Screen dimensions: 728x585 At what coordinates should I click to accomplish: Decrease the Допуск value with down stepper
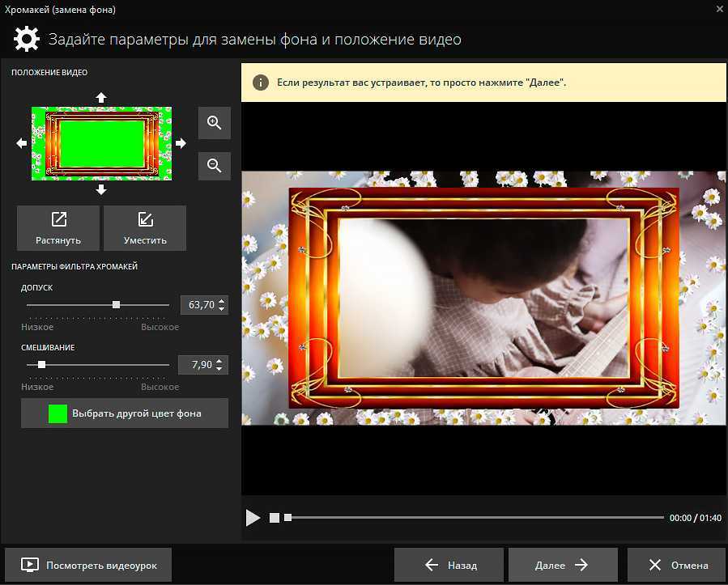pyautogui.click(x=223, y=309)
